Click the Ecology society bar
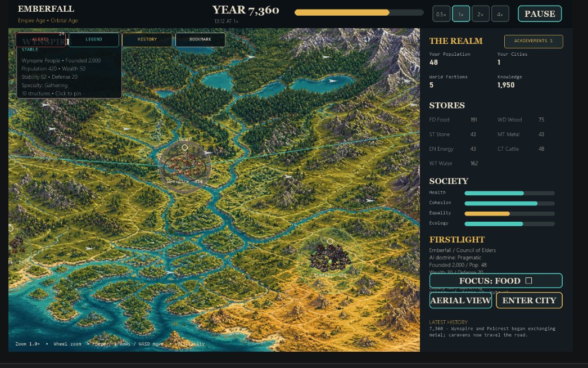Image resolution: width=588 pixels, height=368 pixels. point(509,223)
